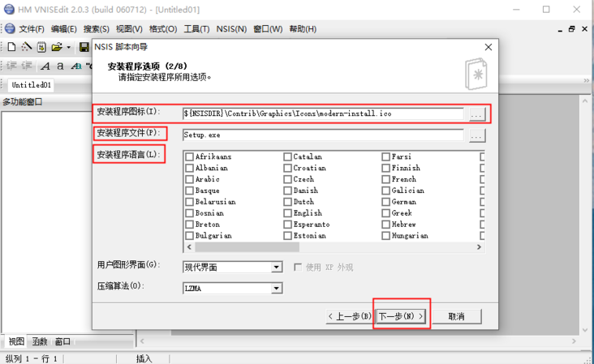
Task: Open the 用户图形界面 dropdown
Action: point(277,268)
